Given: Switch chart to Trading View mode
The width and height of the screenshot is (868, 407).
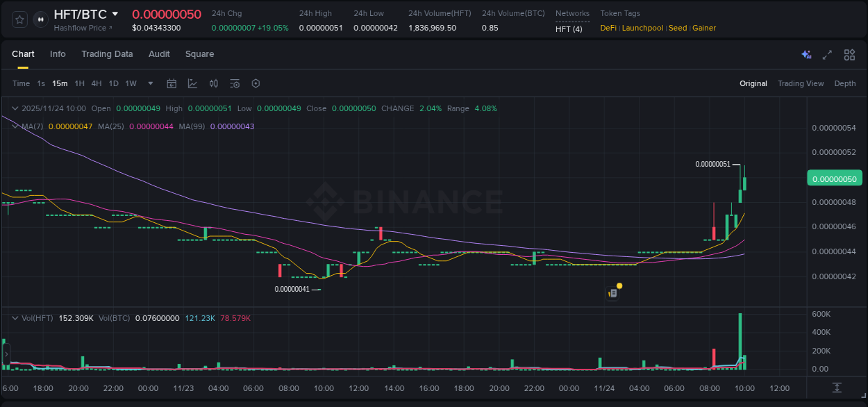Looking at the screenshot, I should tap(801, 83).
